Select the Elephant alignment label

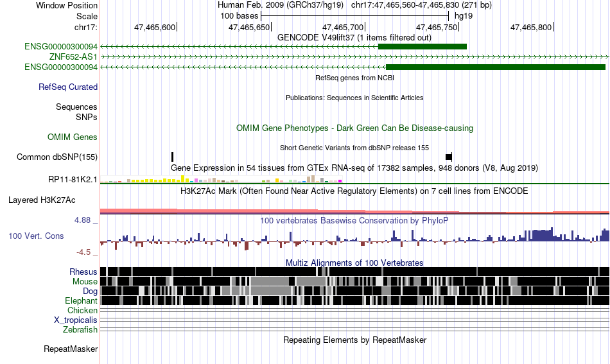tap(81, 301)
